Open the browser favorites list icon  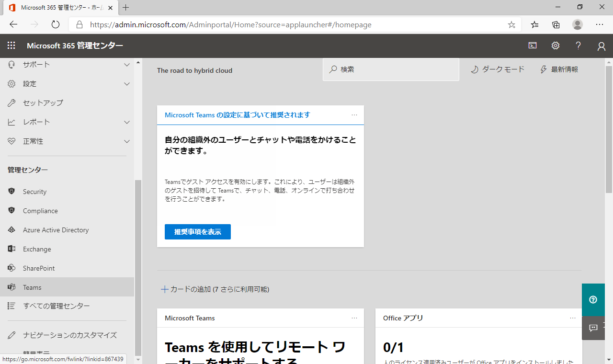535,24
